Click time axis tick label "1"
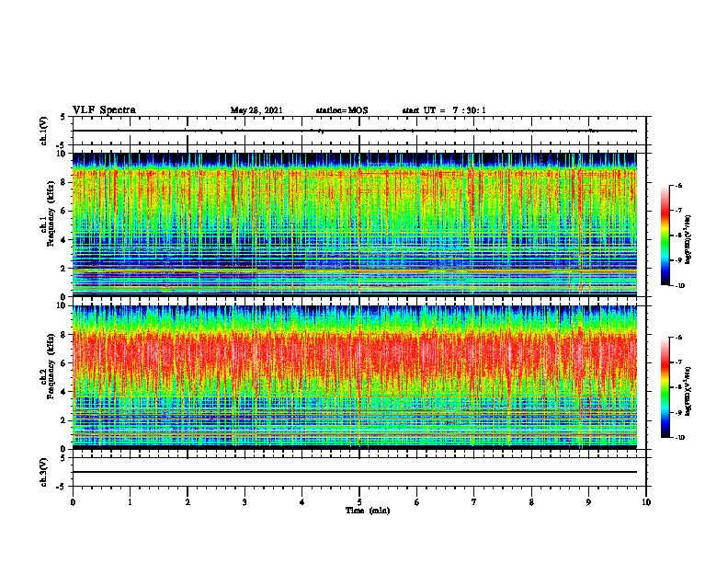Screen dimensions: 728x563 130,502
